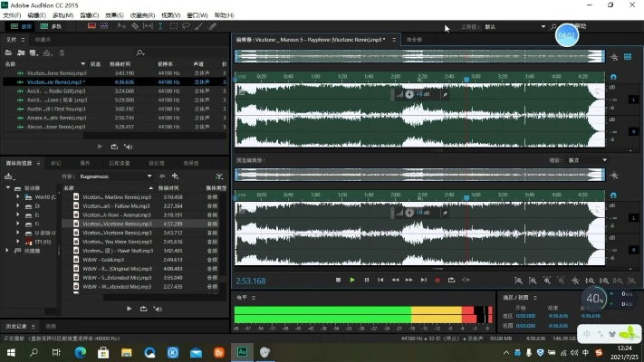The width and height of the screenshot is (644, 362).
Task: Click the fast forward transport button
Action: click(409, 280)
